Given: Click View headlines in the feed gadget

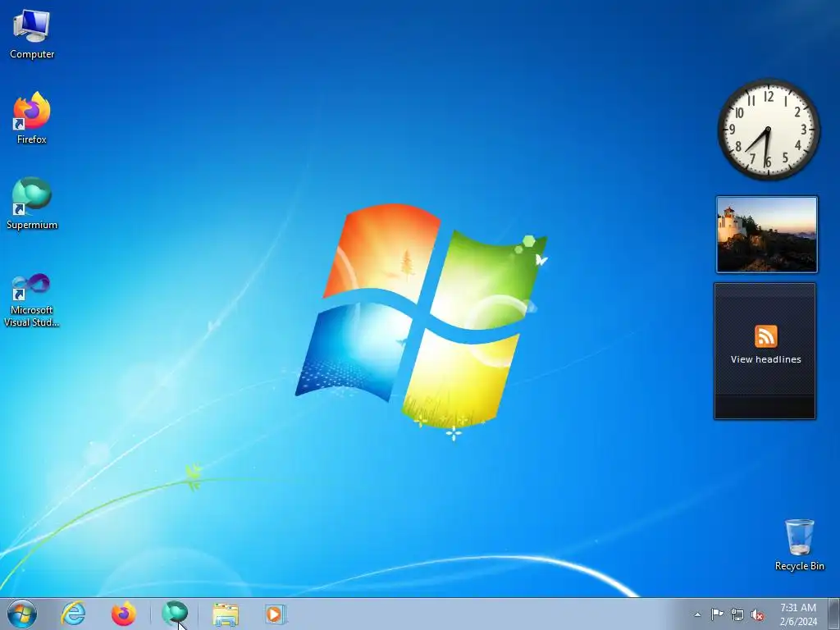Looking at the screenshot, I should click(x=765, y=359).
